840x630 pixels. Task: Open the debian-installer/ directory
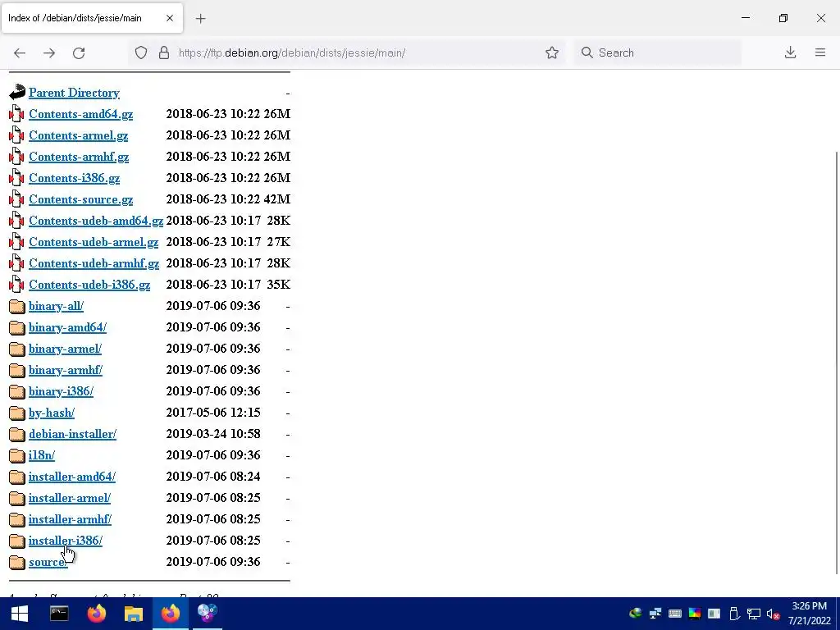point(73,434)
